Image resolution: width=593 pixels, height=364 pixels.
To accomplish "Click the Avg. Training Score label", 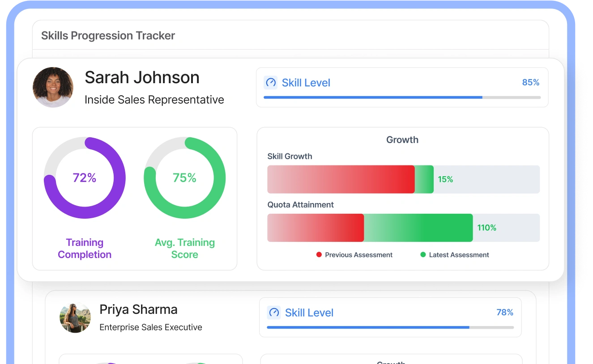I will click(185, 249).
